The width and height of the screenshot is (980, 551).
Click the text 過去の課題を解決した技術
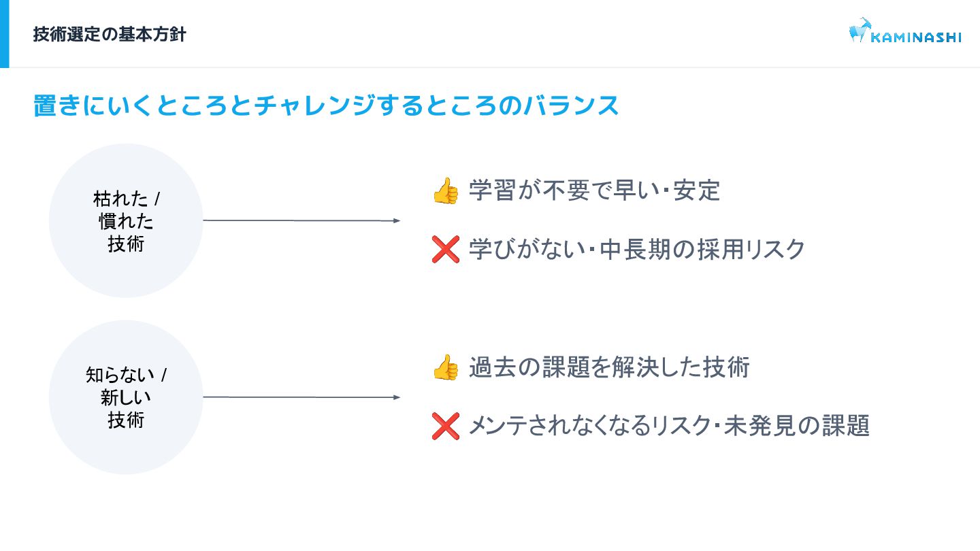click(x=609, y=367)
